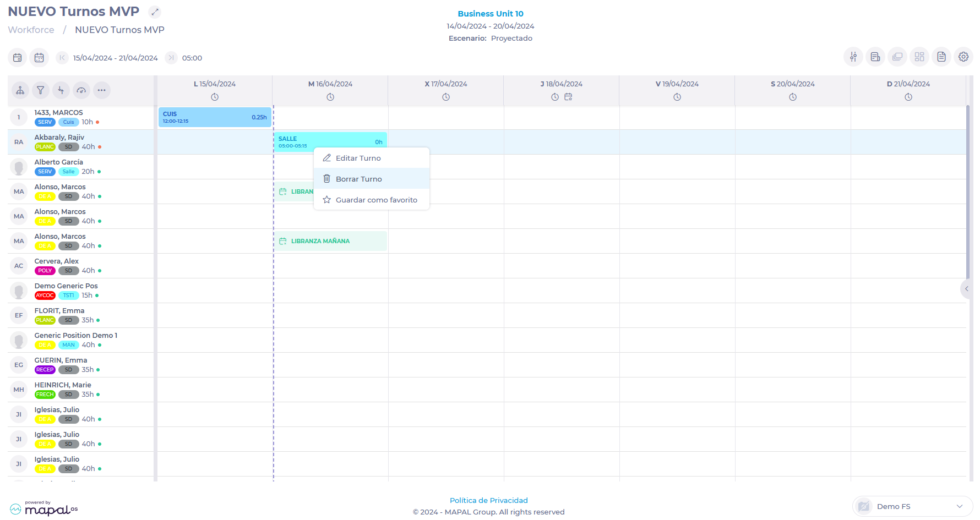Click the sliders adjustment icon
The height and width of the screenshot is (520, 980).
pos(853,57)
